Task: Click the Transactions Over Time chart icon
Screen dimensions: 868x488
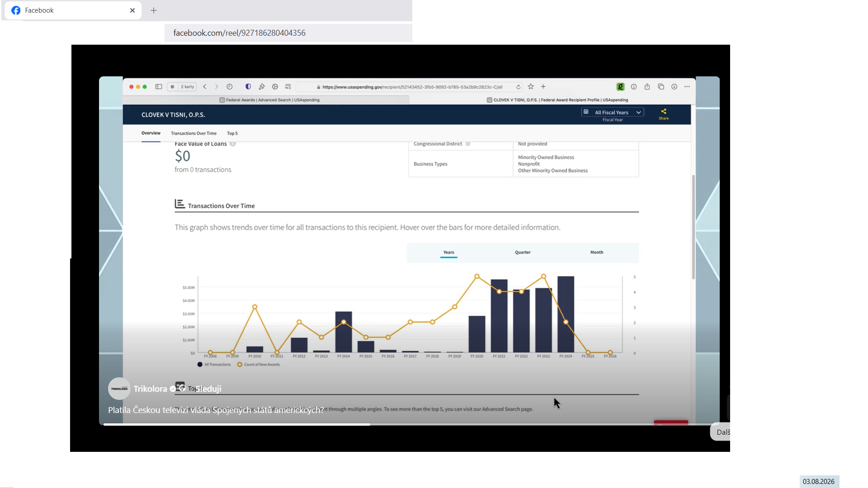Action: coord(180,204)
